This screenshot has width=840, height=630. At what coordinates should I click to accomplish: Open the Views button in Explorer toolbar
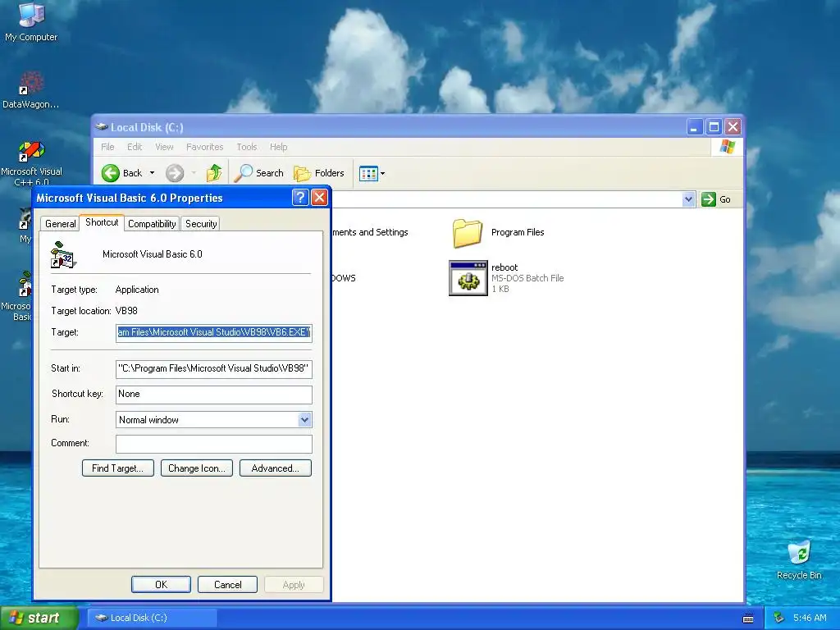368,173
